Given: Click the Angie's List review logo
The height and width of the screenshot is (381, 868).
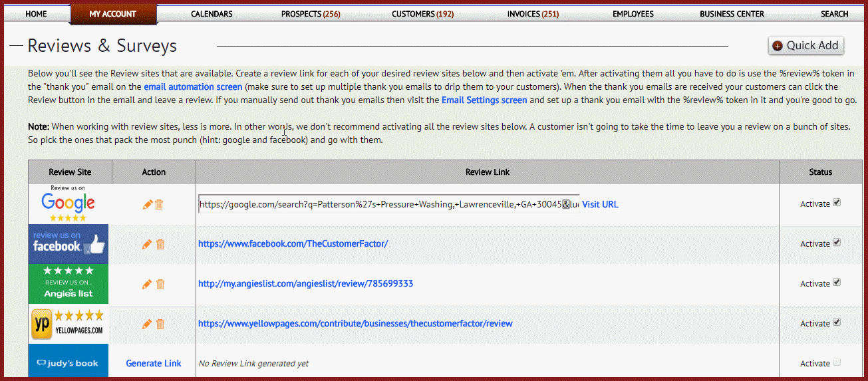Looking at the screenshot, I should click(69, 284).
